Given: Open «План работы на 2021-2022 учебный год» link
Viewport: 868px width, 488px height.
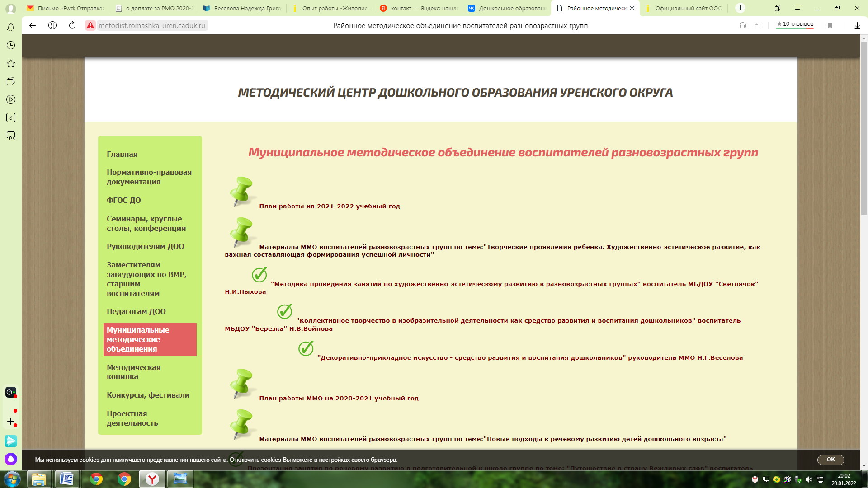Looking at the screenshot, I should [329, 206].
